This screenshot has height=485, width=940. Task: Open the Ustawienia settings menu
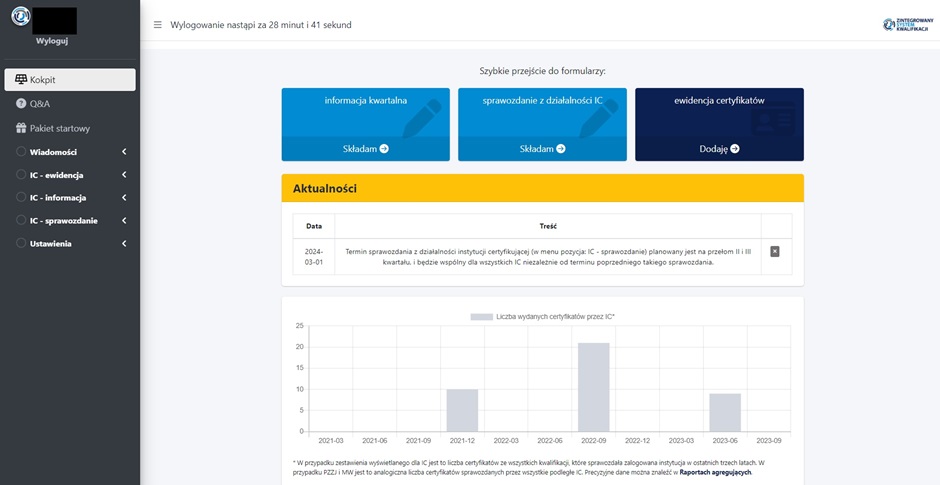coord(70,243)
